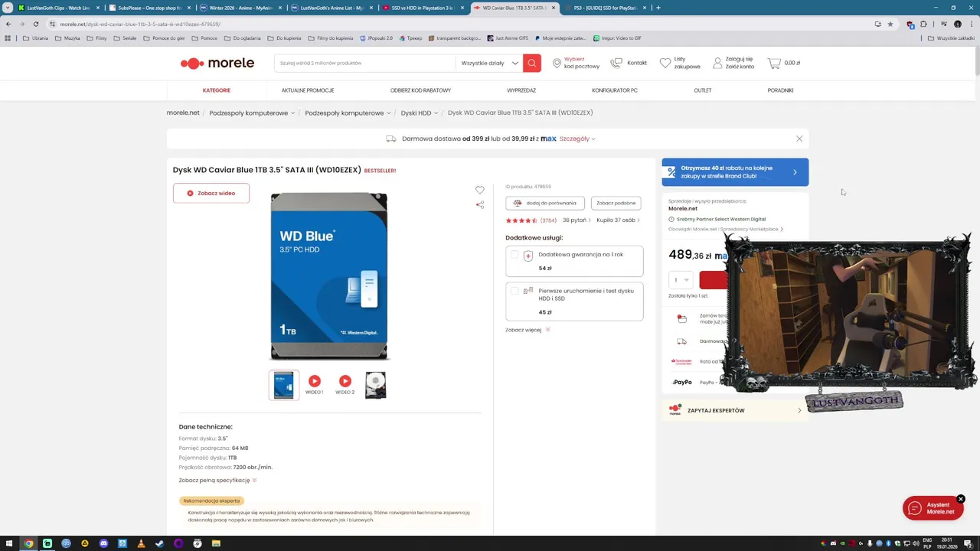
Task: Click the morele logo
Action: (217, 63)
